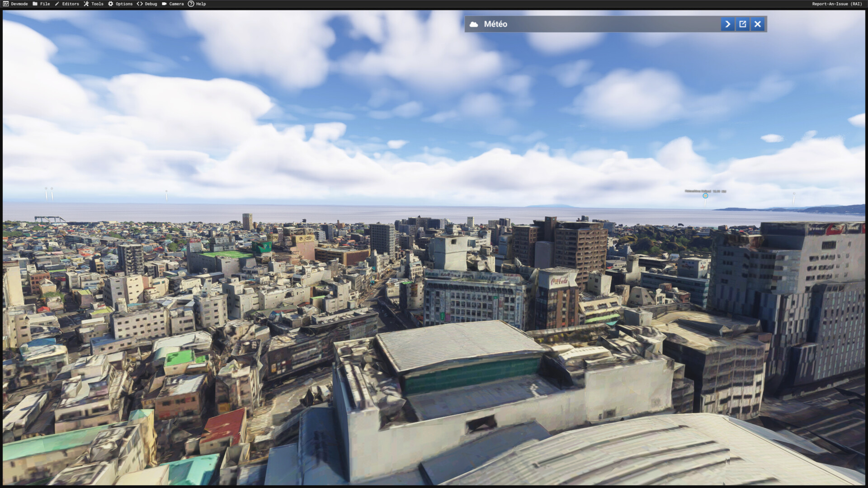This screenshot has width=868, height=488.
Task: Click the Debug code brackets icon
Action: pyautogui.click(x=140, y=4)
